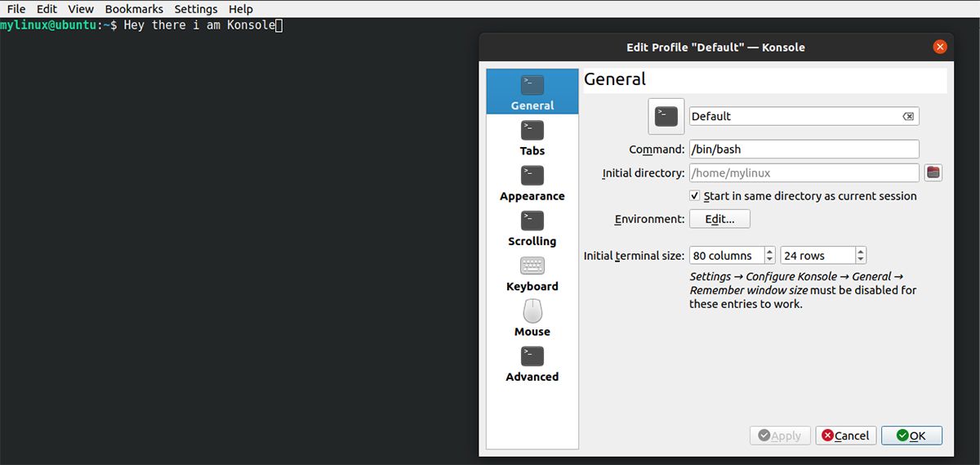This screenshot has width=980, height=465.
Task: Open the Tabs settings page
Action: [x=532, y=137]
